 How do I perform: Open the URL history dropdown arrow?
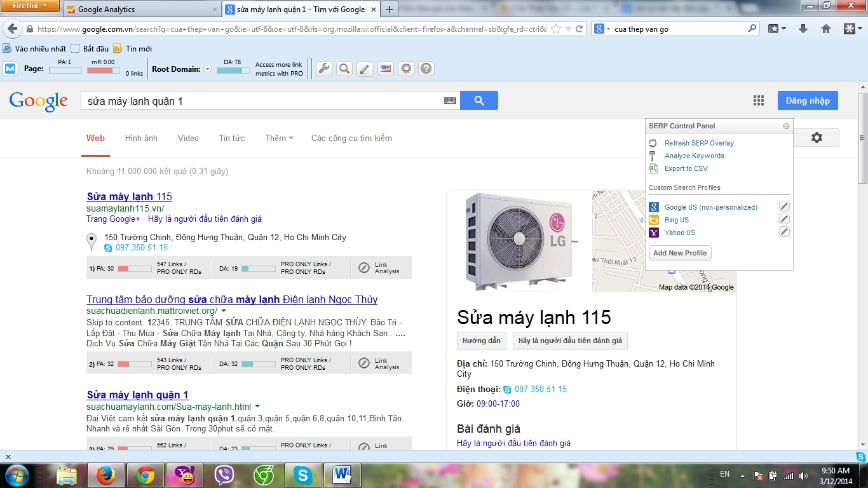(x=568, y=29)
